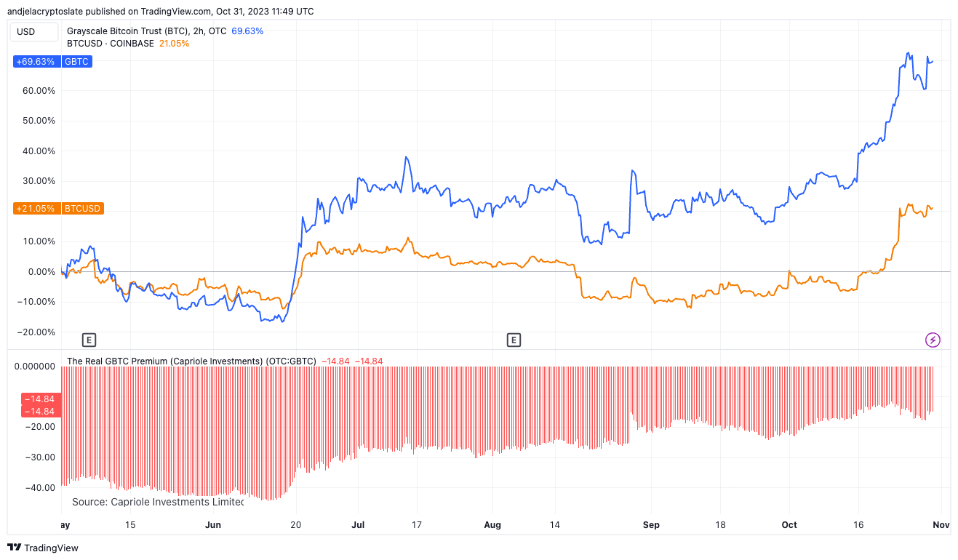Click the Aug date label
Viewport: 958px width, 560px height.
coord(492,524)
